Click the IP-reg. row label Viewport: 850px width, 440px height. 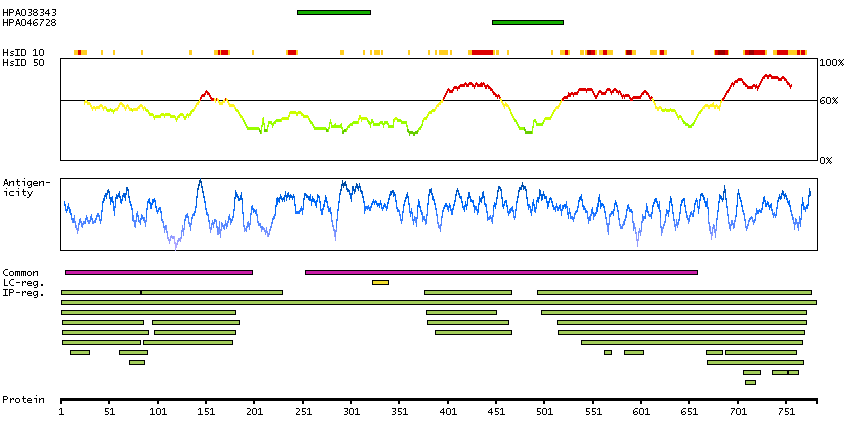pyautogui.click(x=23, y=293)
